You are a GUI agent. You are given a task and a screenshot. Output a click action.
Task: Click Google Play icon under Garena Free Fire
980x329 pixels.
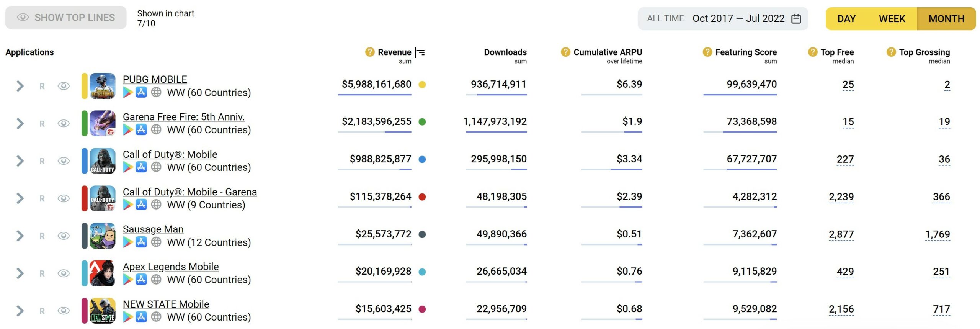[128, 130]
